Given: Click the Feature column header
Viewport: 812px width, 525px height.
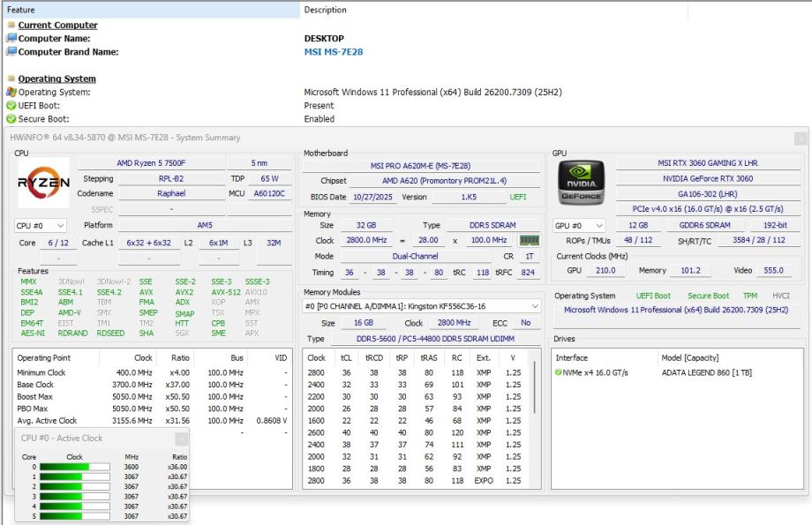Looking at the screenshot, I should click(21, 10).
